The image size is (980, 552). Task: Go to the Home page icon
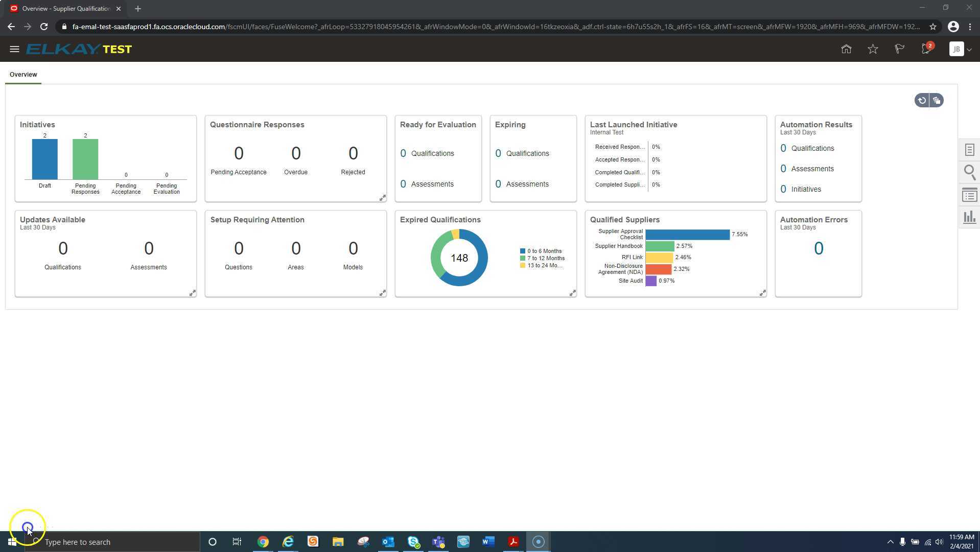846,49
